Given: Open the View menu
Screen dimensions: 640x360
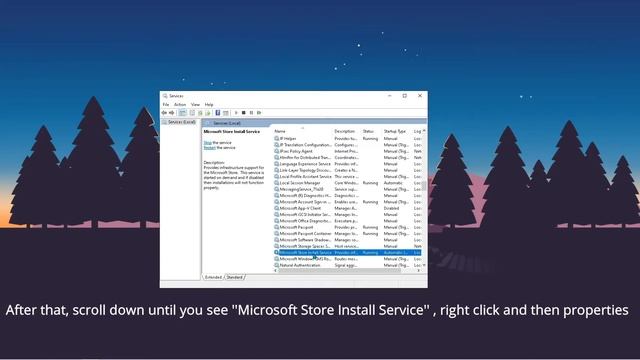Looking at the screenshot, I should (196, 105).
